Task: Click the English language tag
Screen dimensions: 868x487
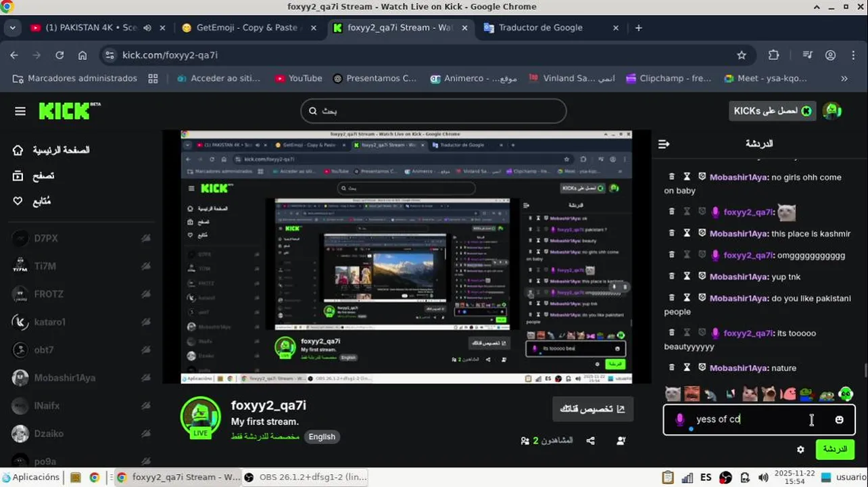Action: click(322, 437)
